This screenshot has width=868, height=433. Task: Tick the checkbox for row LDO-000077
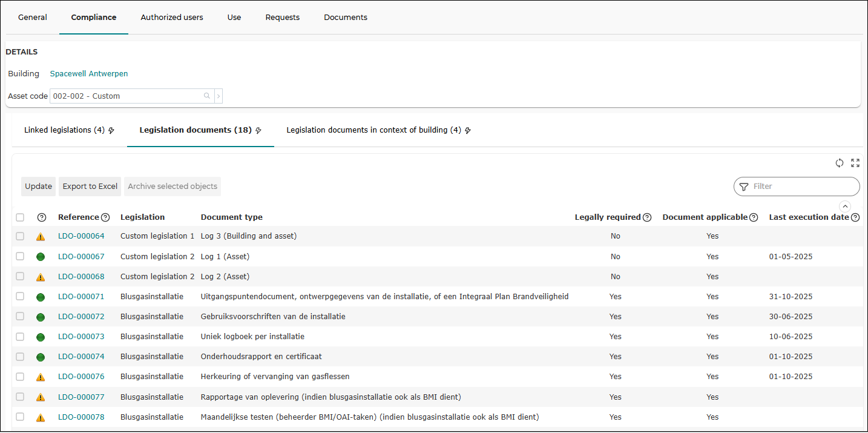click(x=20, y=397)
